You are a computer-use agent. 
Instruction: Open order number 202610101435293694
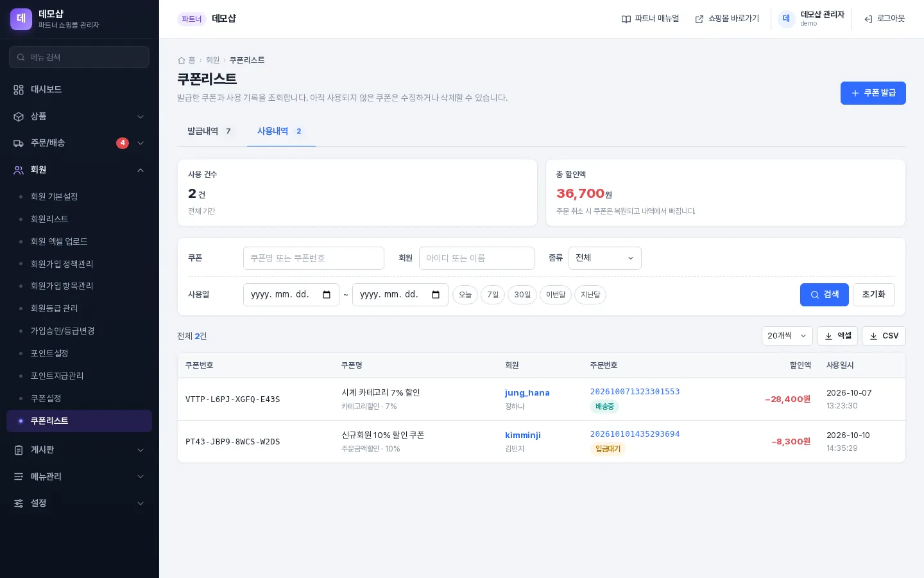[635, 434]
